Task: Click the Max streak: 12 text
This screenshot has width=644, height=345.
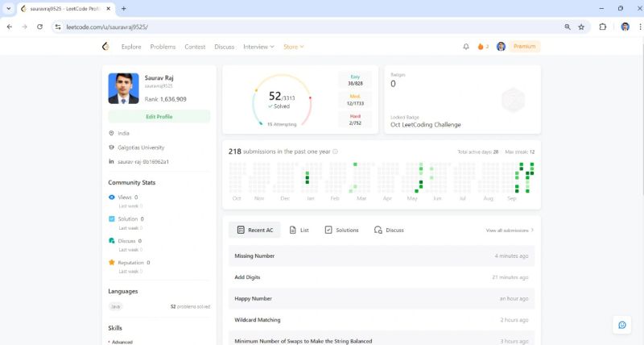Action: pos(519,152)
